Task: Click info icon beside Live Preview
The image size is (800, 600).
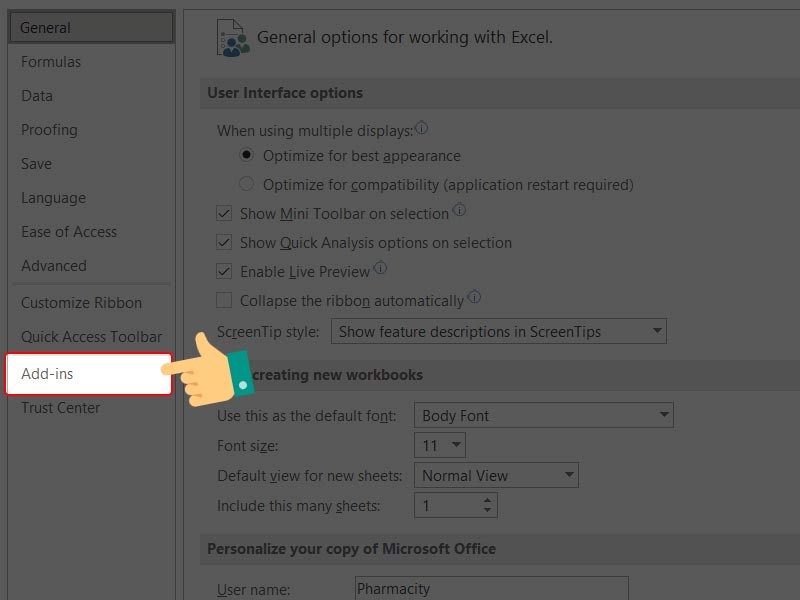Action: coord(380,267)
